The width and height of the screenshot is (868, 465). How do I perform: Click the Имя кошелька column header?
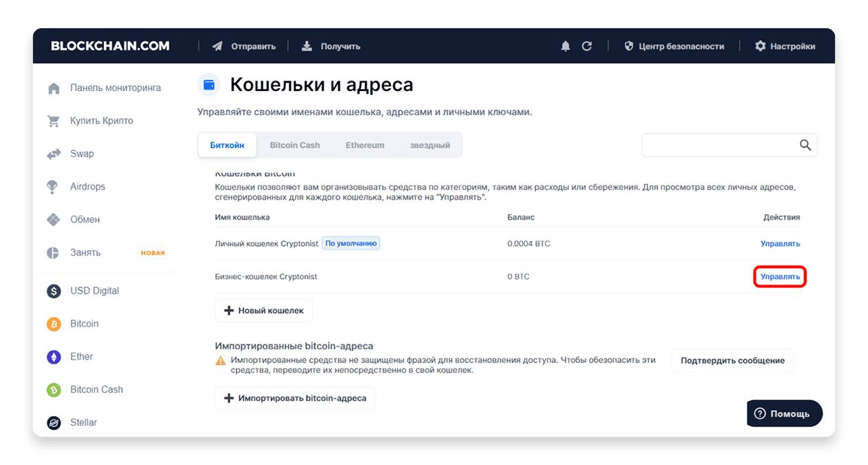pos(242,217)
